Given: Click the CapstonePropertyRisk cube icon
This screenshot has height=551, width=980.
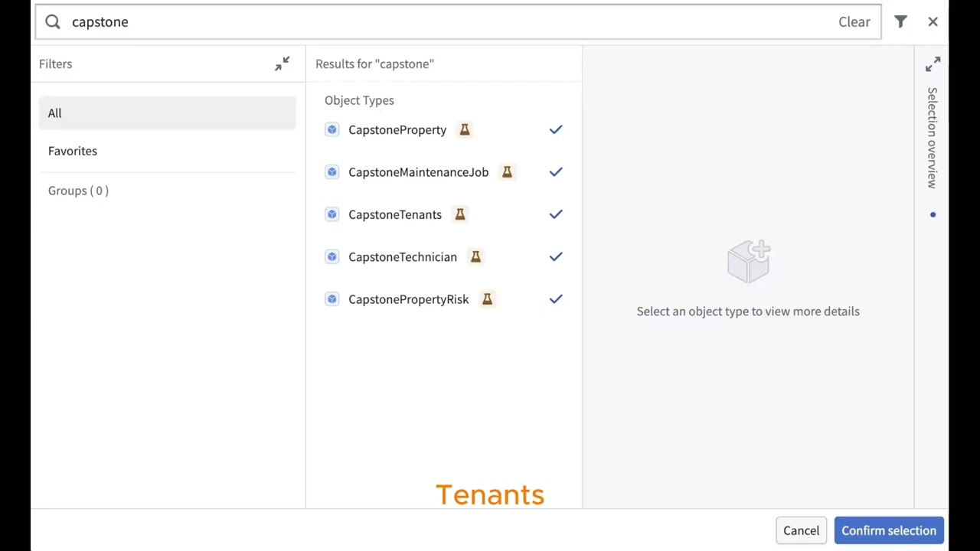Looking at the screenshot, I should coord(332,299).
